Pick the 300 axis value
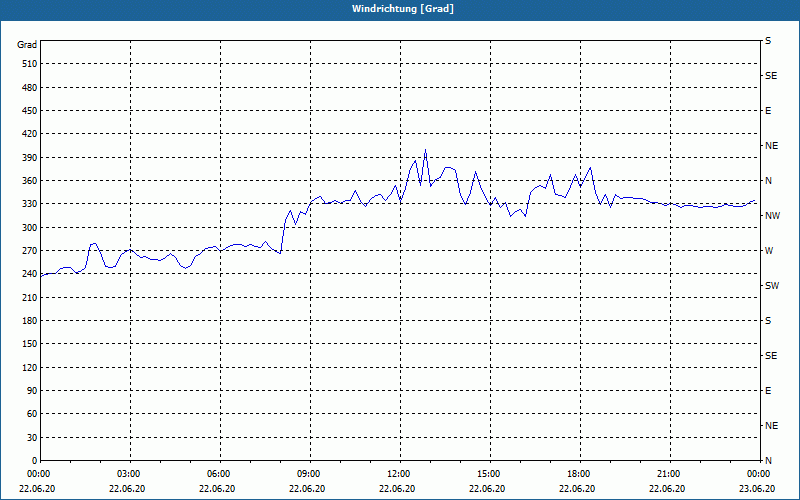This screenshot has width=800, height=500. pyautogui.click(x=30, y=228)
